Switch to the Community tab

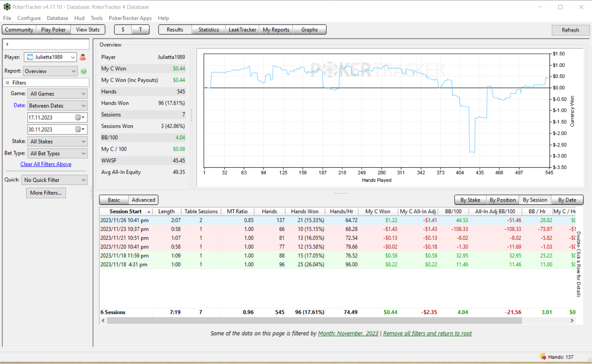(x=19, y=30)
